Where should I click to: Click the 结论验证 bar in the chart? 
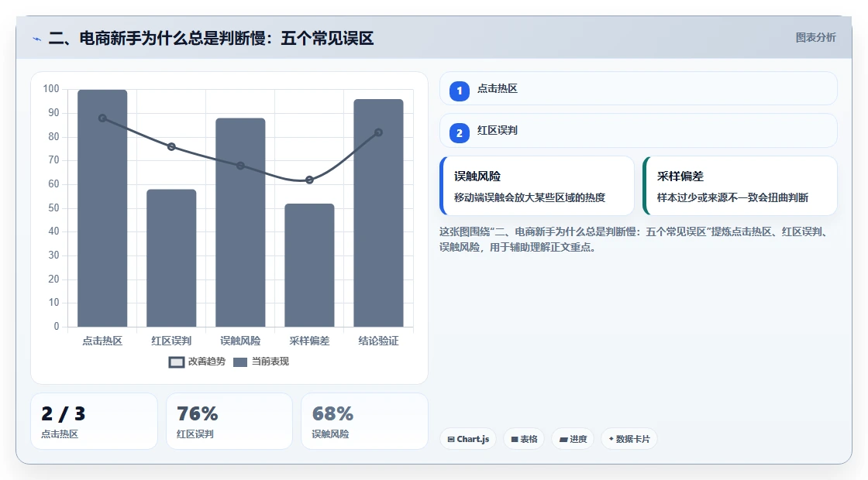[379, 213]
